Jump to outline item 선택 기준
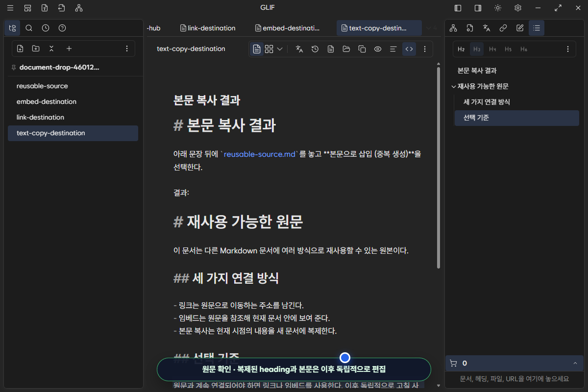The image size is (588, 392). [517, 118]
